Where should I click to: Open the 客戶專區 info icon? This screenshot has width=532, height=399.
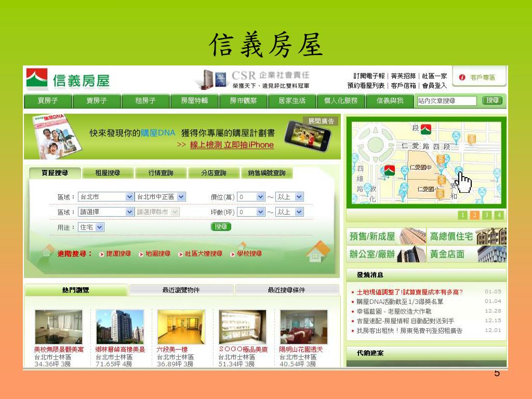coord(462,77)
